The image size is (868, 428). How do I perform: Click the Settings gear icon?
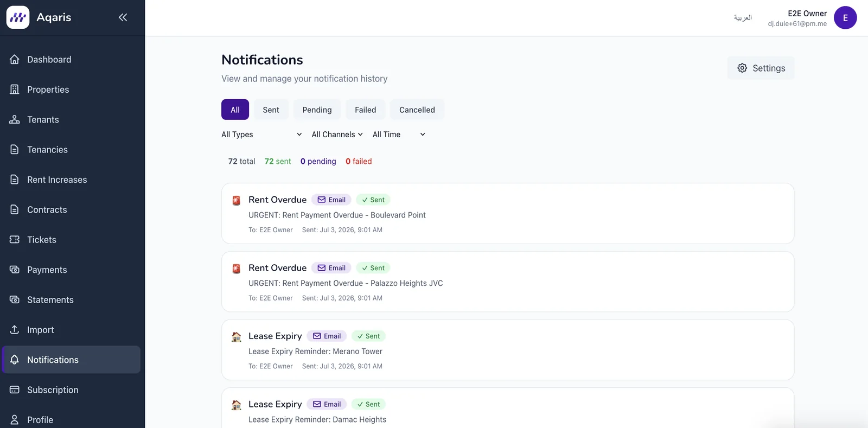point(742,68)
